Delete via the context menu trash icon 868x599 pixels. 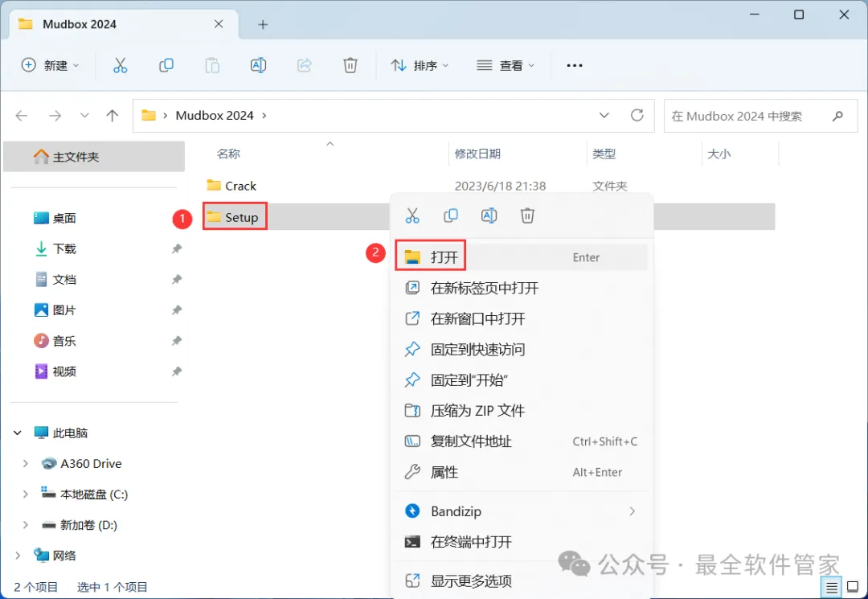[527, 215]
